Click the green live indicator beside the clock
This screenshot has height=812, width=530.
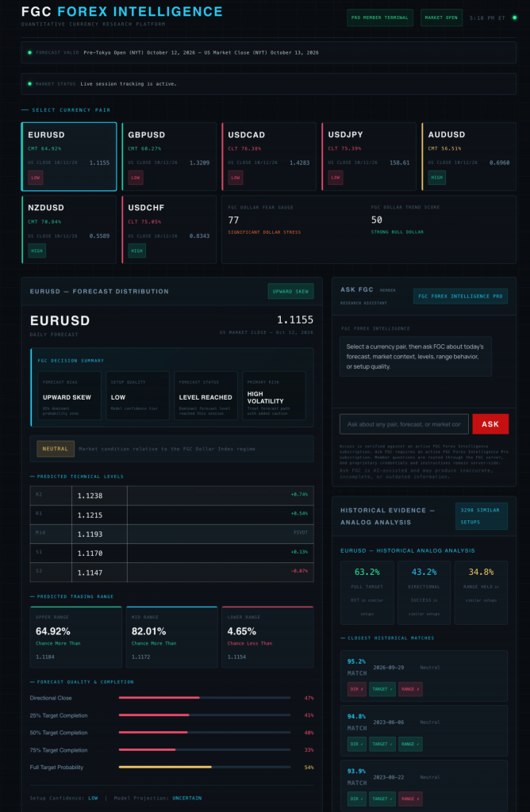[514, 17]
